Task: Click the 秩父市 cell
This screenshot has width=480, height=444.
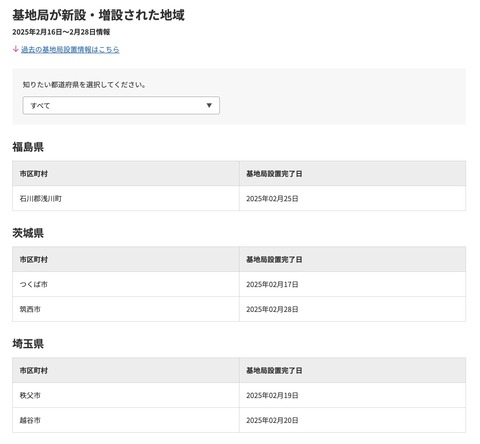Action: (126, 395)
